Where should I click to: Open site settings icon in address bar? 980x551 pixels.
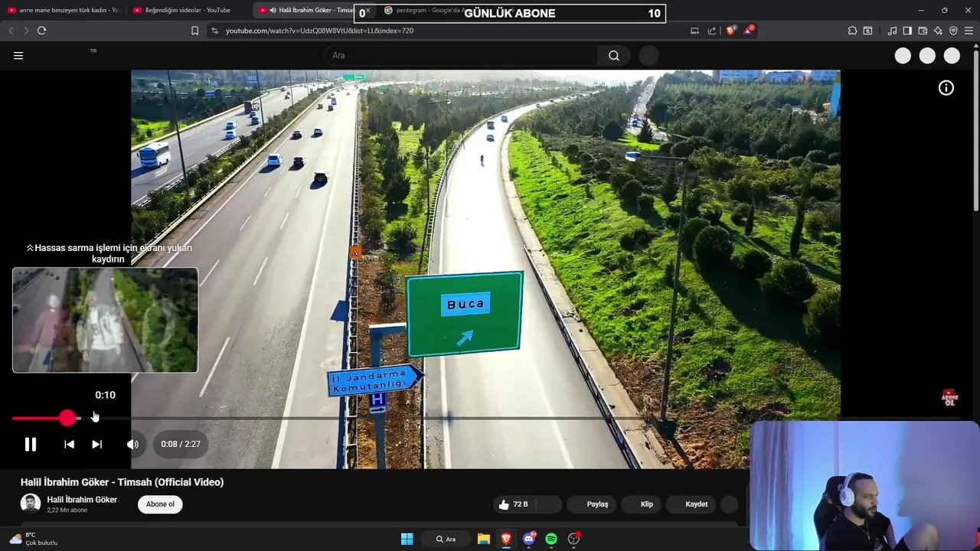click(214, 31)
